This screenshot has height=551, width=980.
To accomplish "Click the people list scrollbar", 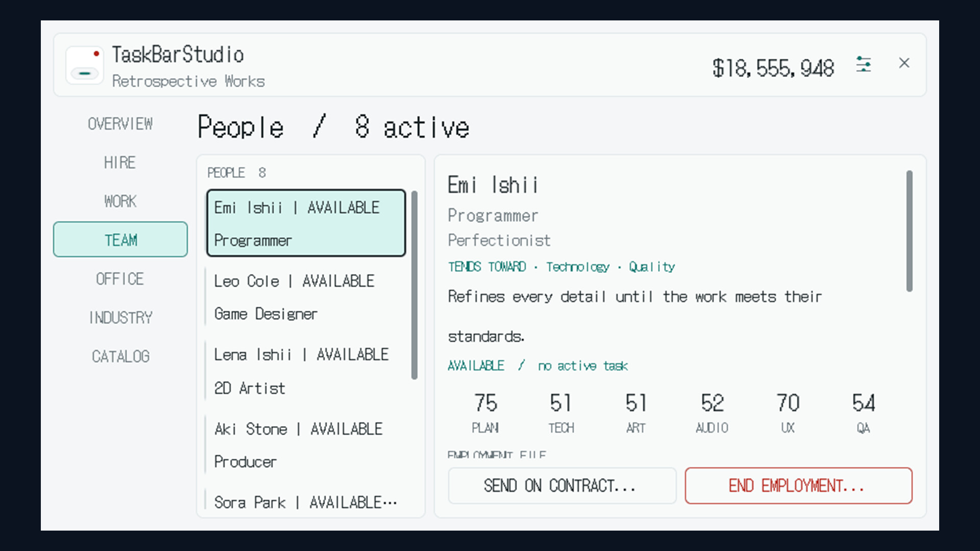I will point(414,285).
